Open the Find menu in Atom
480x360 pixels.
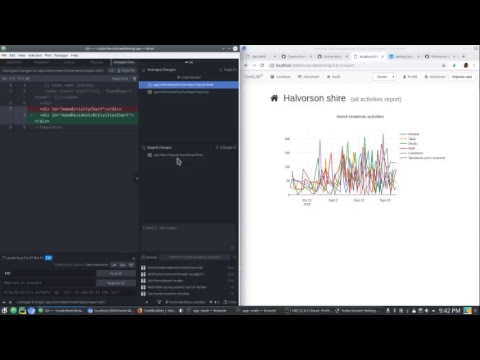(48, 55)
